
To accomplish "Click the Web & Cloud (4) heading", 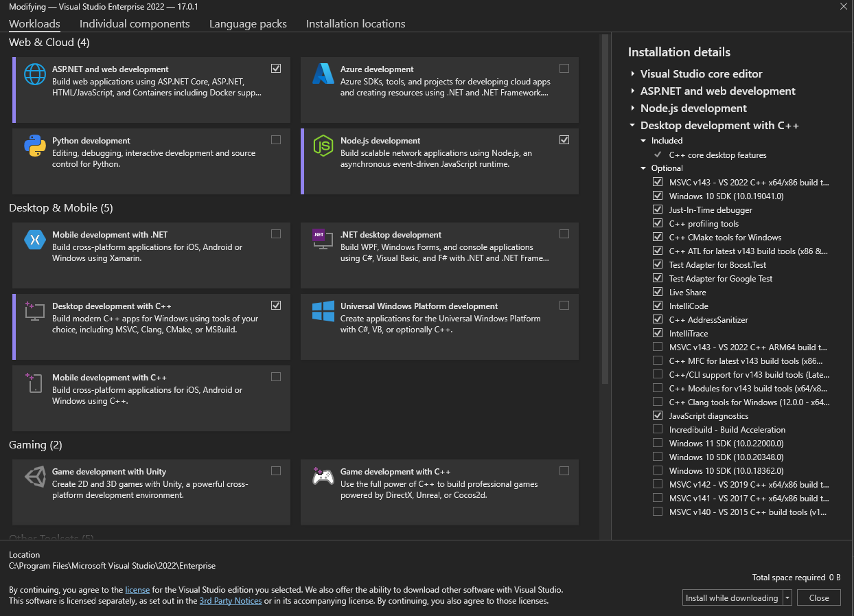I will coord(49,43).
